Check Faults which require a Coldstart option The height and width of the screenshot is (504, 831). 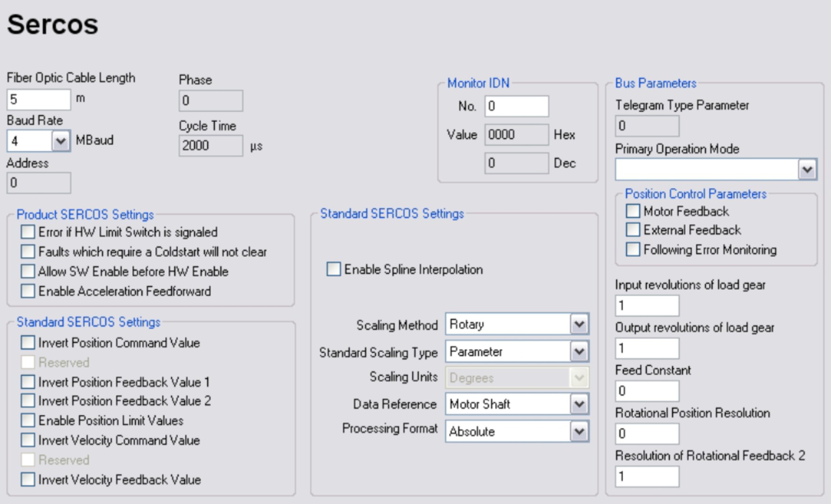coord(28,252)
